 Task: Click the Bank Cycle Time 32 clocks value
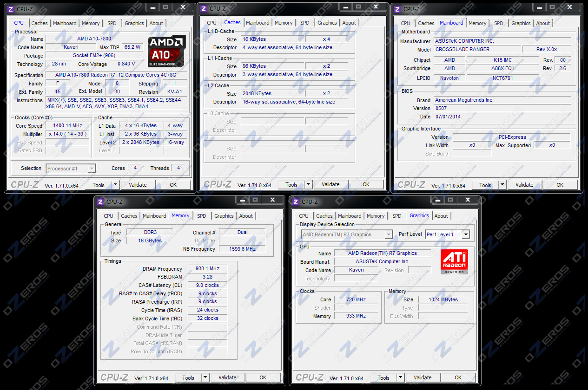tap(207, 318)
